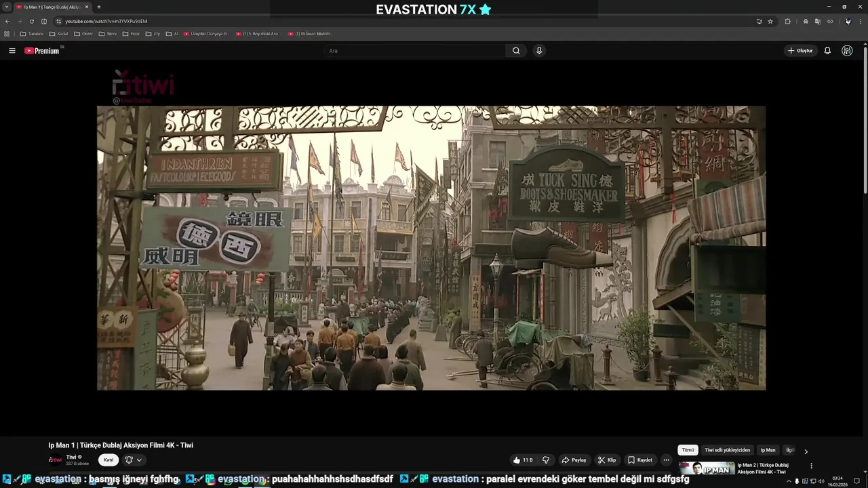Open the Tiwi channel avatar
This screenshot has width=868, height=488.
pyautogui.click(x=55, y=460)
